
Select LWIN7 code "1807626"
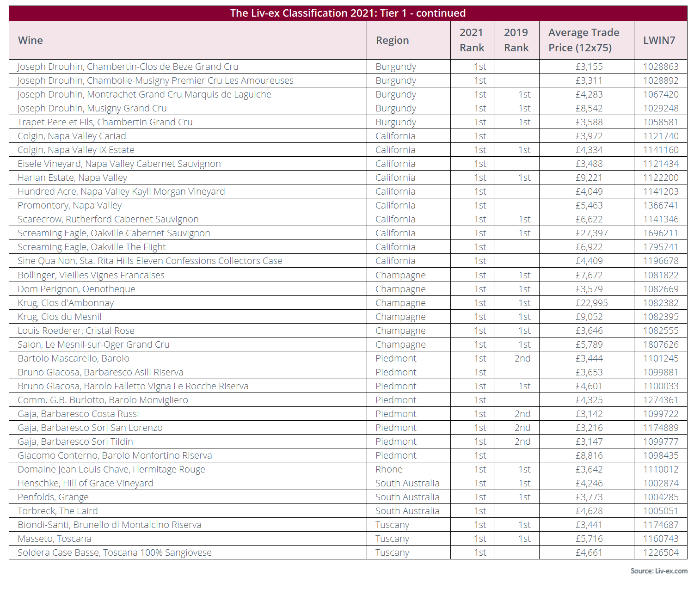click(x=661, y=344)
